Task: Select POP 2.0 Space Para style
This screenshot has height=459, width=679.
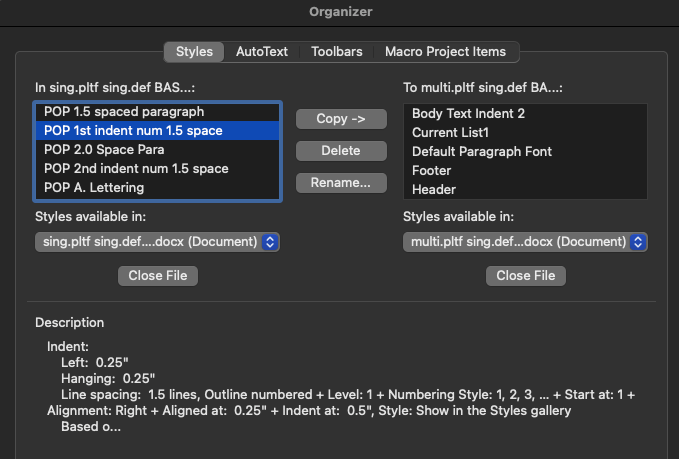Action: [x=158, y=150]
